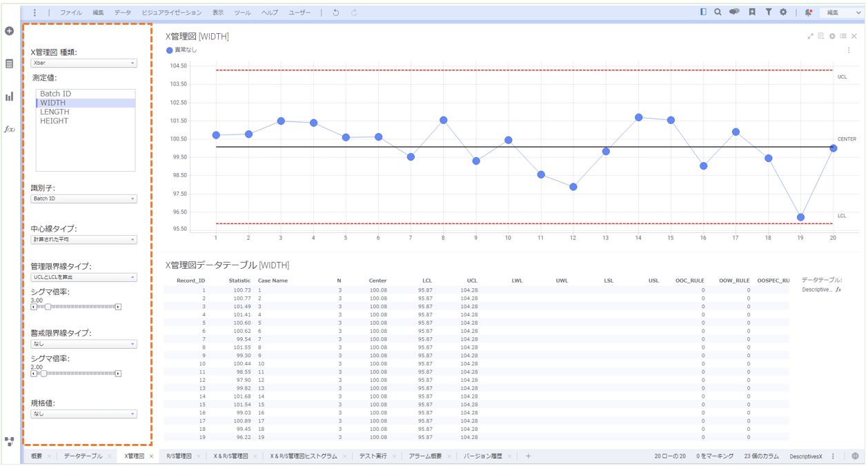
Task: Open the 識別子 dropdown showing Batch ID
Action: tap(84, 199)
